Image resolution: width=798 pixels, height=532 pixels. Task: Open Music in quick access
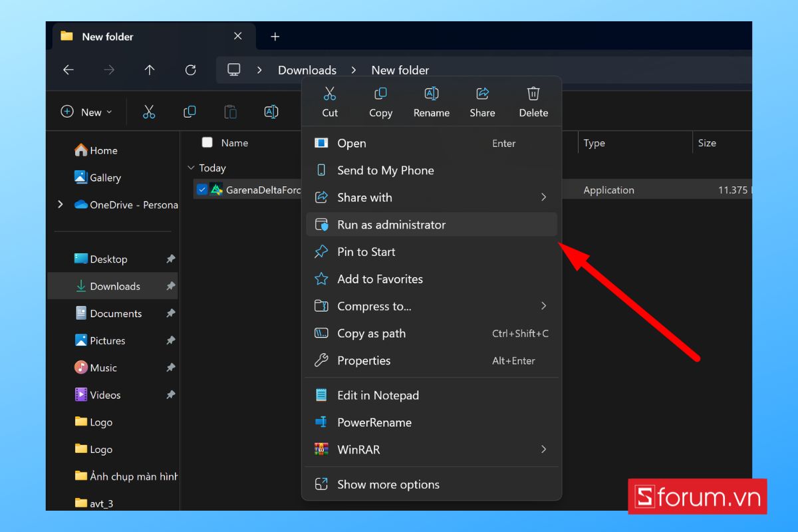point(96,368)
